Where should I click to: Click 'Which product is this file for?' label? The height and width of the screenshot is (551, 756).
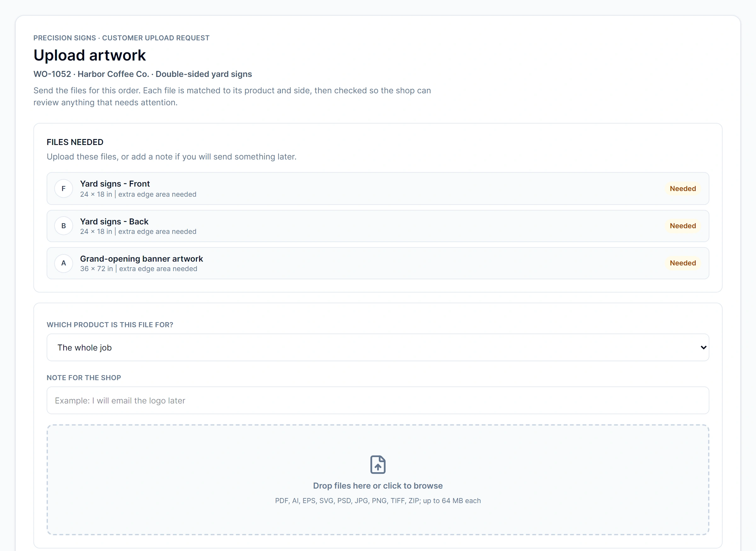point(110,325)
